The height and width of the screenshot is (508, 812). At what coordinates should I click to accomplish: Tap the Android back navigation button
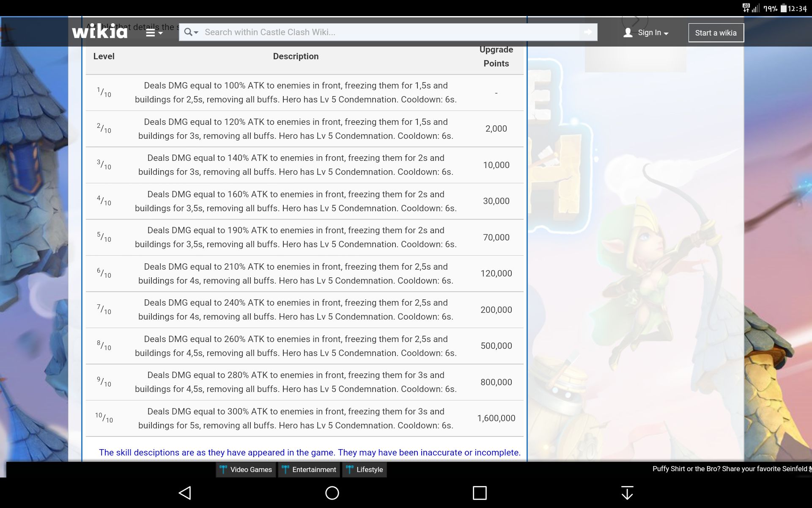coord(185,493)
